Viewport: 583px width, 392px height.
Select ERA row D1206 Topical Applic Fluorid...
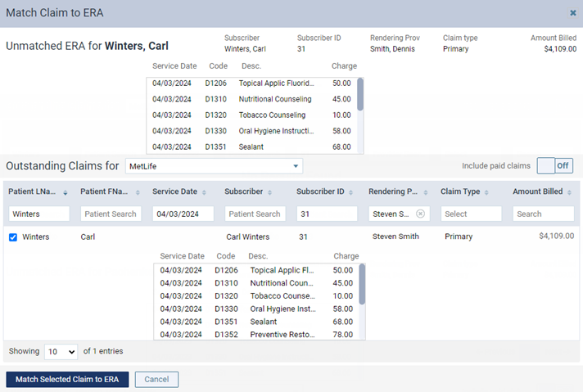point(251,83)
